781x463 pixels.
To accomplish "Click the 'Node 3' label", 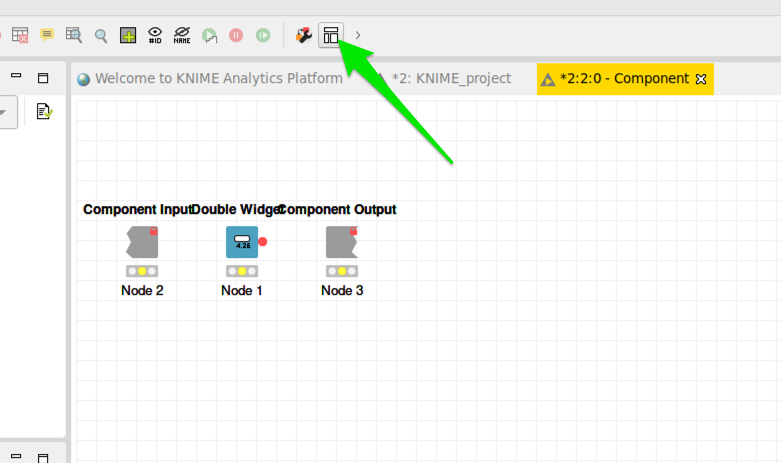I will point(342,291).
